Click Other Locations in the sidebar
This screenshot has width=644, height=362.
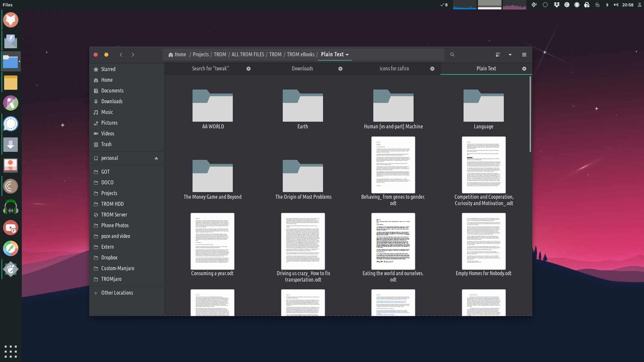(x=117, y=293)
